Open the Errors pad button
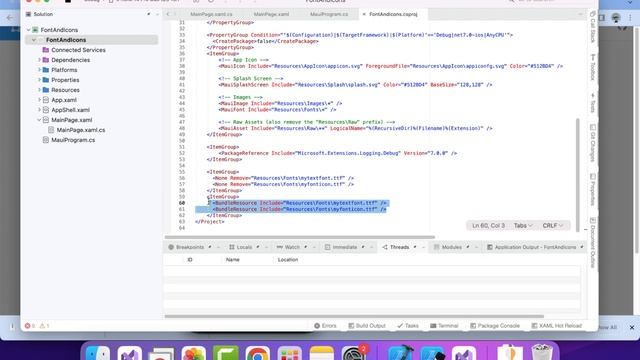This screenshot has height=360, width=640. point(325,326)
